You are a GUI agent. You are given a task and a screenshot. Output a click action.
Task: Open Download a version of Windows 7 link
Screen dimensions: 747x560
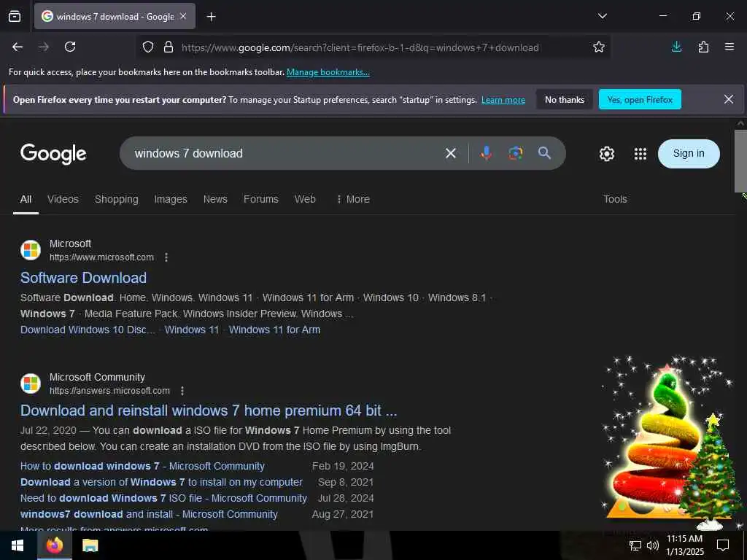[161, 482]
